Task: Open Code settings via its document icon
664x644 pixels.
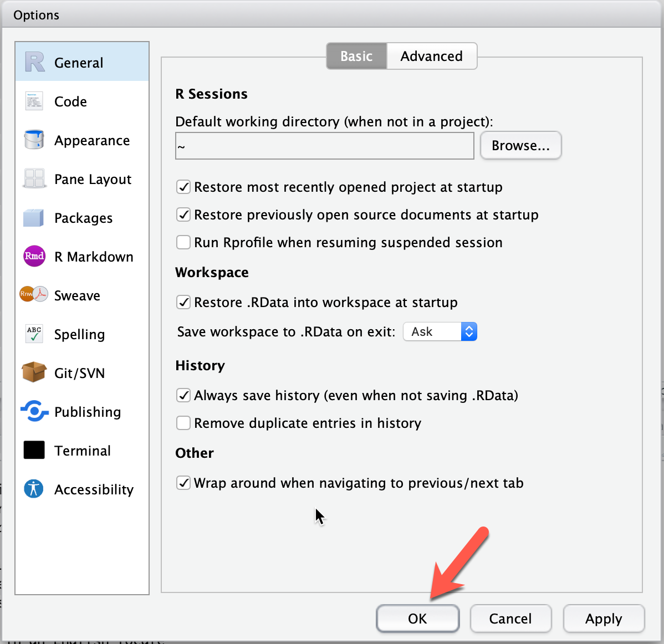Action: pos(34,101)
